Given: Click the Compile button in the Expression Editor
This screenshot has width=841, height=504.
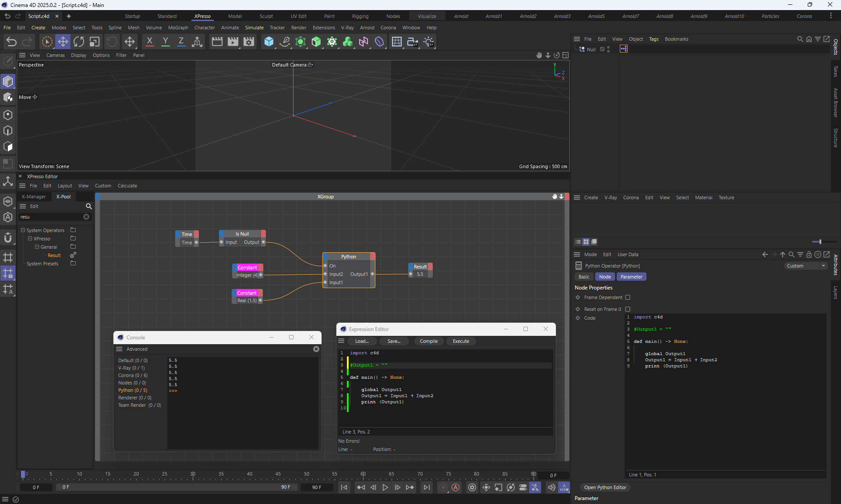Looking at the screenshot, I should click(428, 341).
